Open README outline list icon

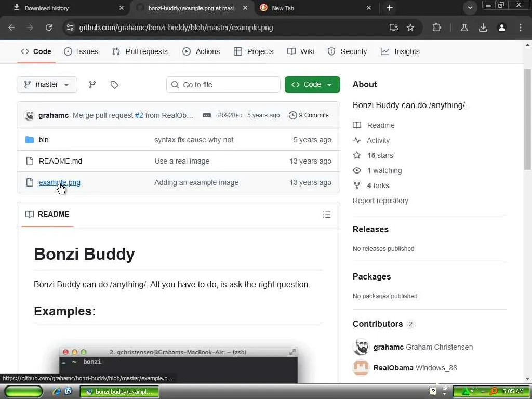pos(327,215)
